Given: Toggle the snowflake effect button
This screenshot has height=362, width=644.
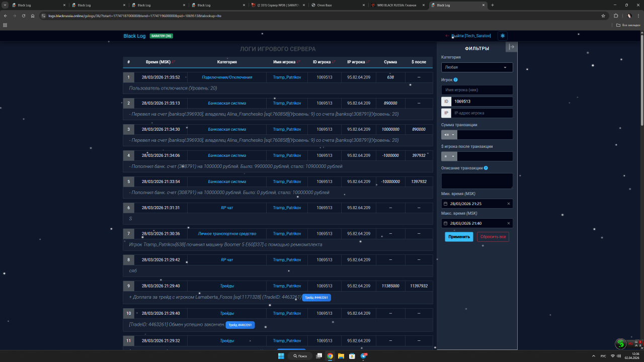Looking at the screenshot, I should coord(502,36).
